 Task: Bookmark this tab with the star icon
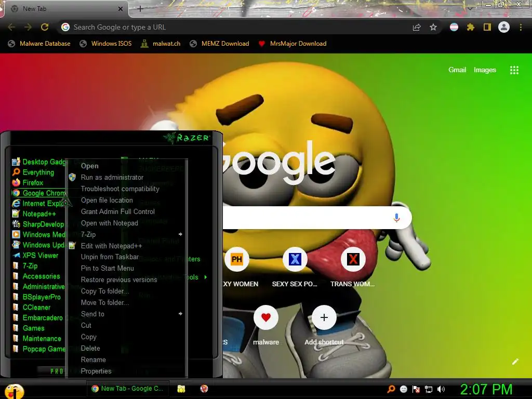433,27
